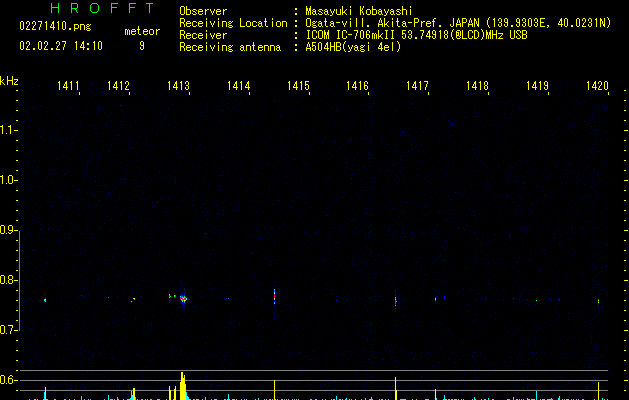Click the 1418 time axis marker
The width and height of the screenshot is (629, 400).
click(x=477, y=86)
